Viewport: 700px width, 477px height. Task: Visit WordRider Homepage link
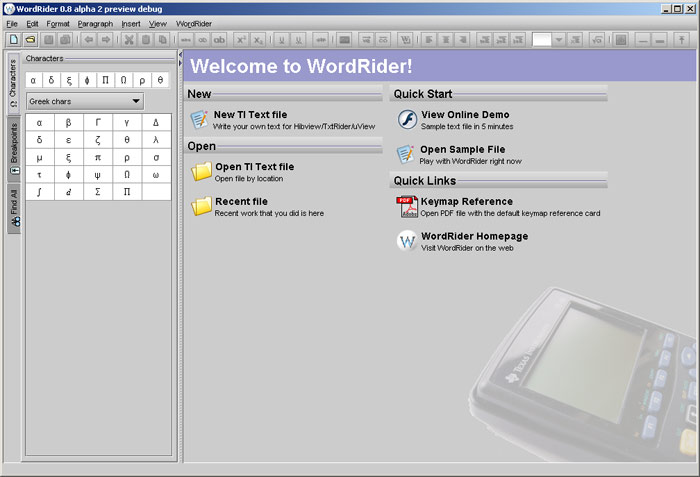475,236
